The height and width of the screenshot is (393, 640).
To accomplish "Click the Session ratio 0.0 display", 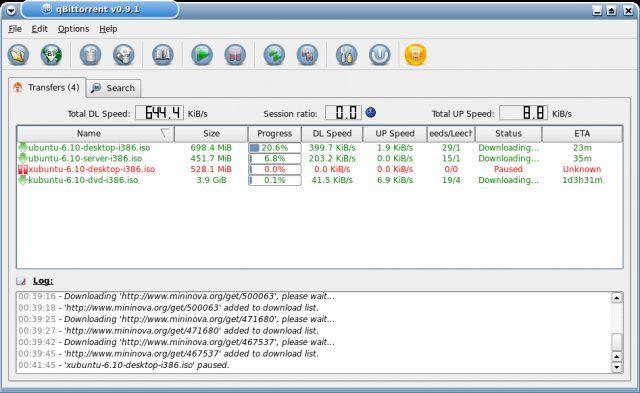I will coord(343,113).
